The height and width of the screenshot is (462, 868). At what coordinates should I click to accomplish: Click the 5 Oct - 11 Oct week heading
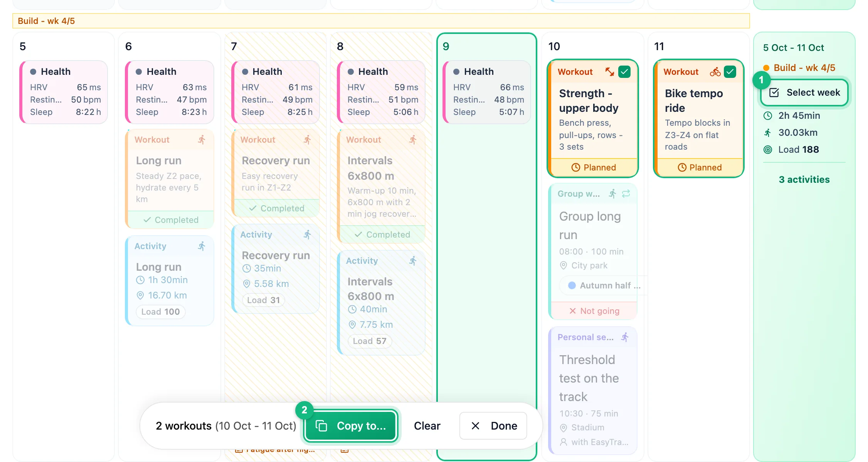coord(793,48)
